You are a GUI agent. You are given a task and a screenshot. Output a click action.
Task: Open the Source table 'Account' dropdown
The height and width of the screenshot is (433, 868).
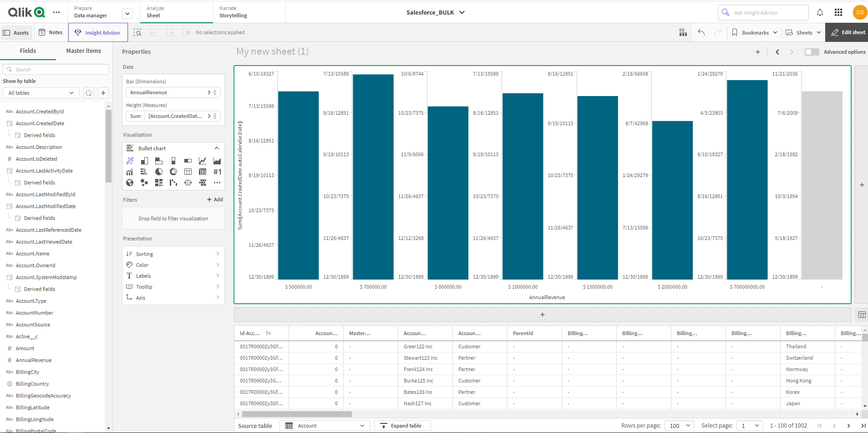[324, 425]
